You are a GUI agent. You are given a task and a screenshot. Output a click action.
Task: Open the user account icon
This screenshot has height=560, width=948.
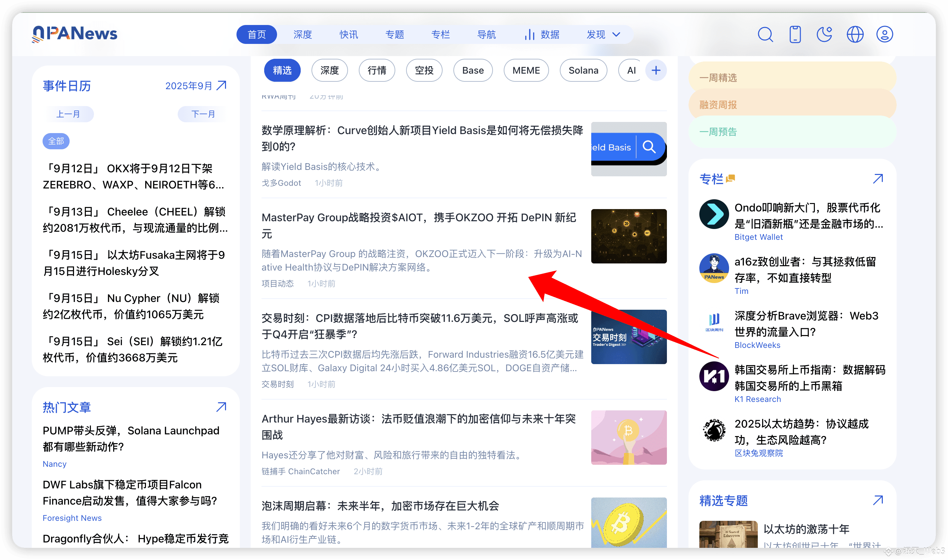[x=884, y=34]
